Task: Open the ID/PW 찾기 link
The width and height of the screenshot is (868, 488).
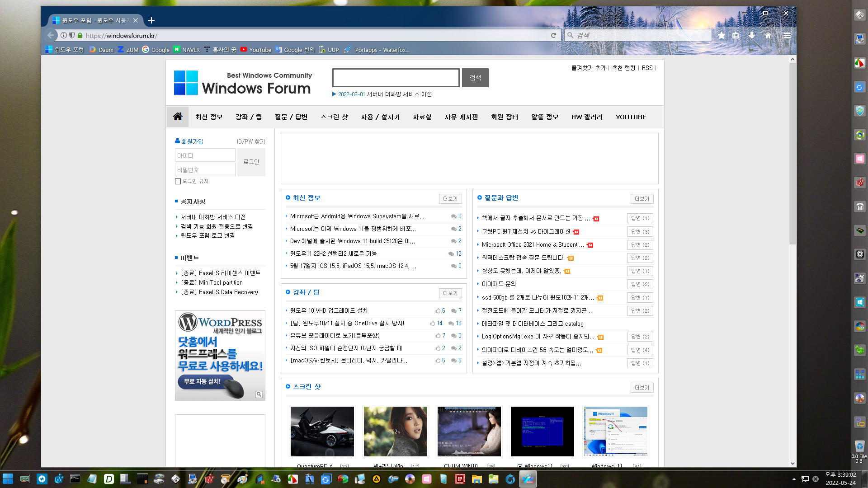Action: point(251,141)
